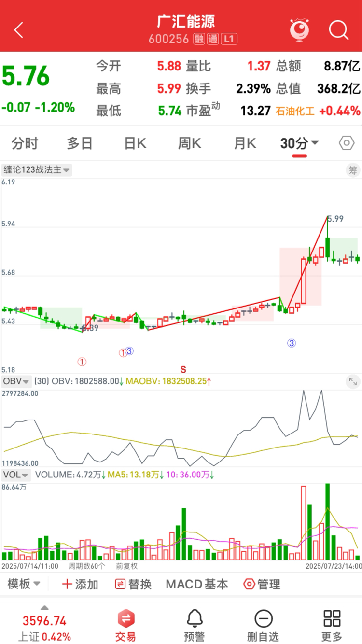Tap the 市盈 value 13.27

coord(256,112)
